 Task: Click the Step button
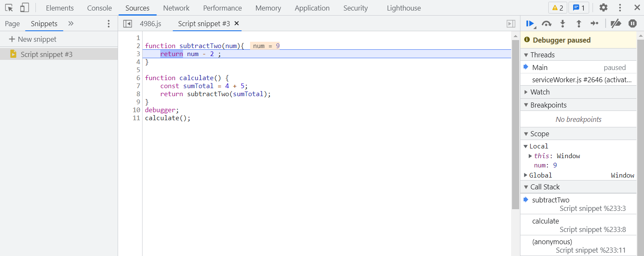pyautogui.click(x=595, y=24)
